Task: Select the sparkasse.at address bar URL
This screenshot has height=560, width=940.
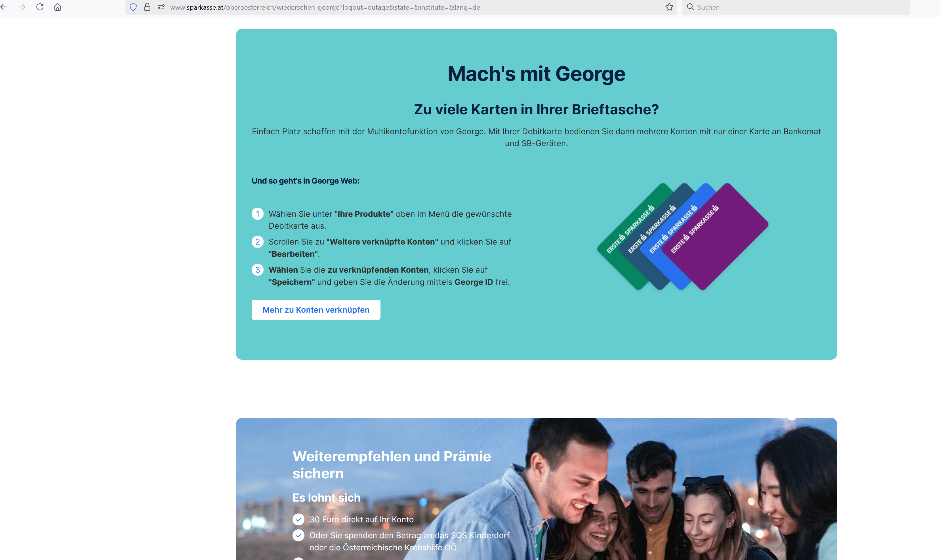Action: [x=325, y=7]
